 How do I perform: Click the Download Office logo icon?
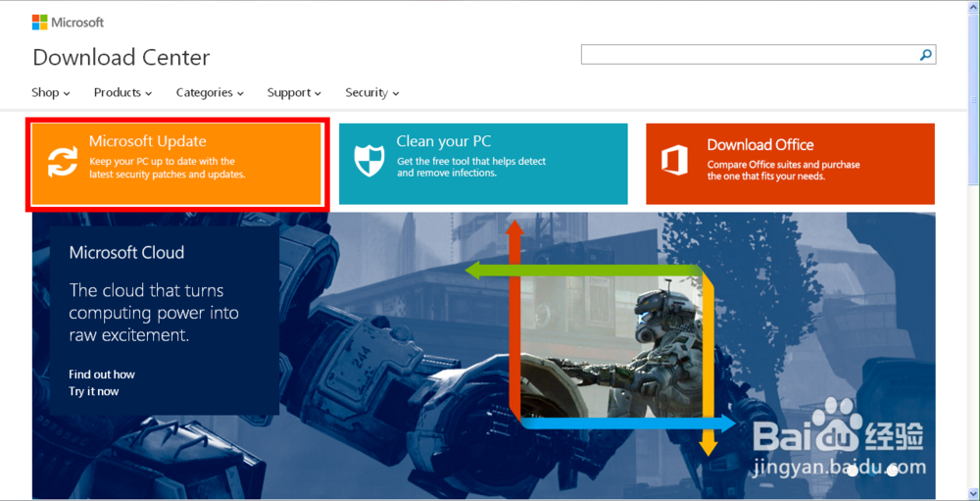[674, 160]
